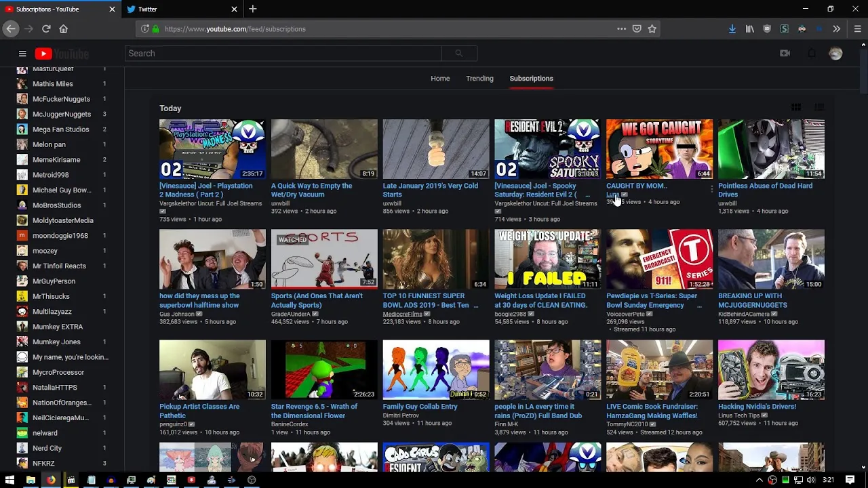Open Playstation 2 Madness thumbnail

[212, 149]
